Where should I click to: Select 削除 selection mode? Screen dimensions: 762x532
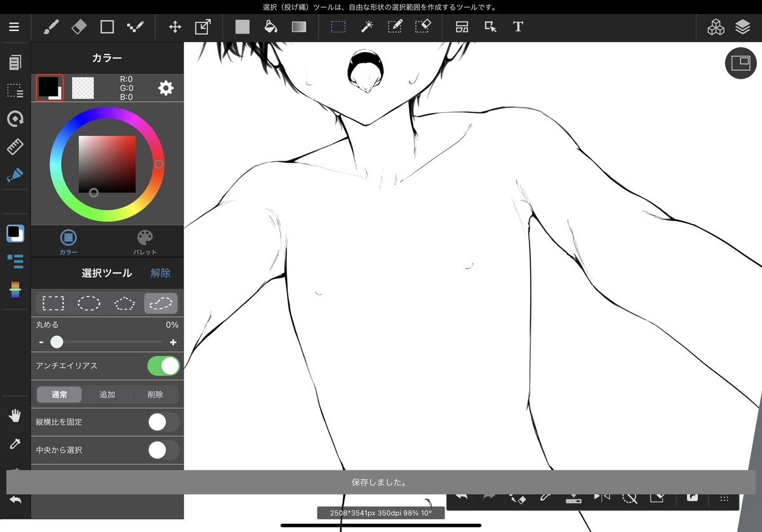[155, 394]
